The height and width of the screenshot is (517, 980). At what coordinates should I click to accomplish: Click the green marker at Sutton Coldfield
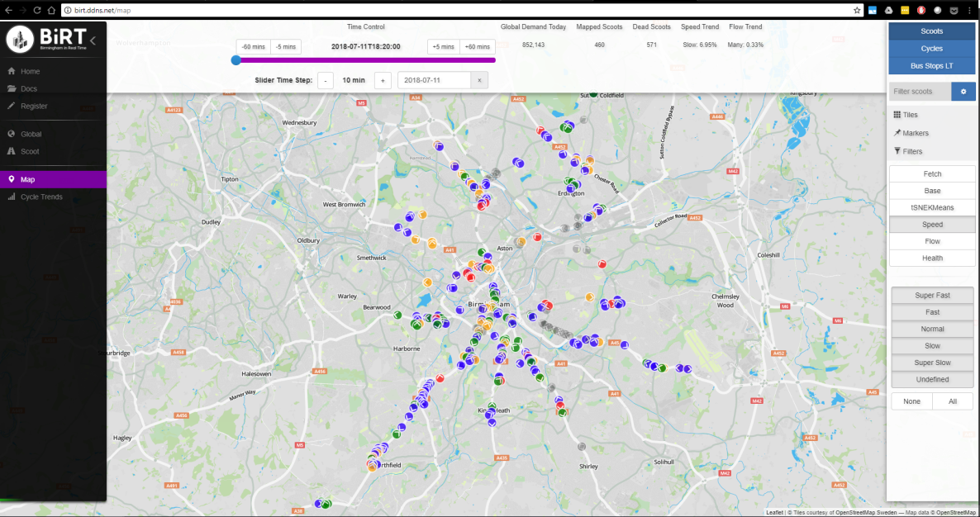(593, 93)
